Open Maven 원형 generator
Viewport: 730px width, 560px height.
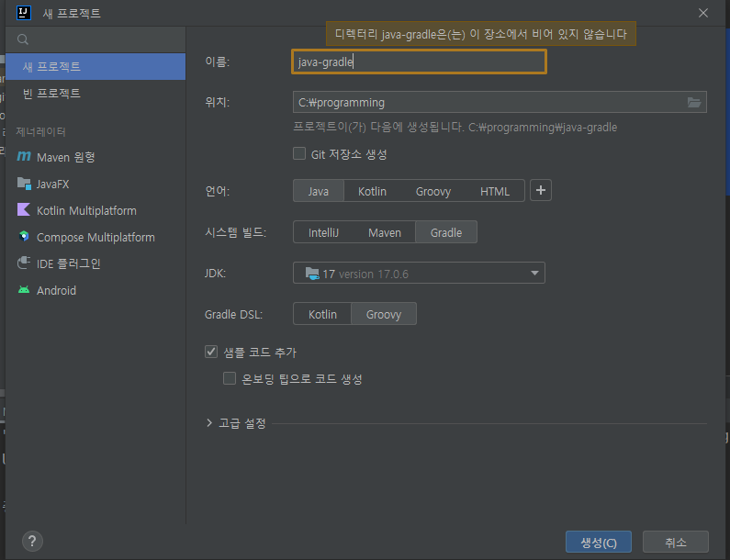point(95,157)
